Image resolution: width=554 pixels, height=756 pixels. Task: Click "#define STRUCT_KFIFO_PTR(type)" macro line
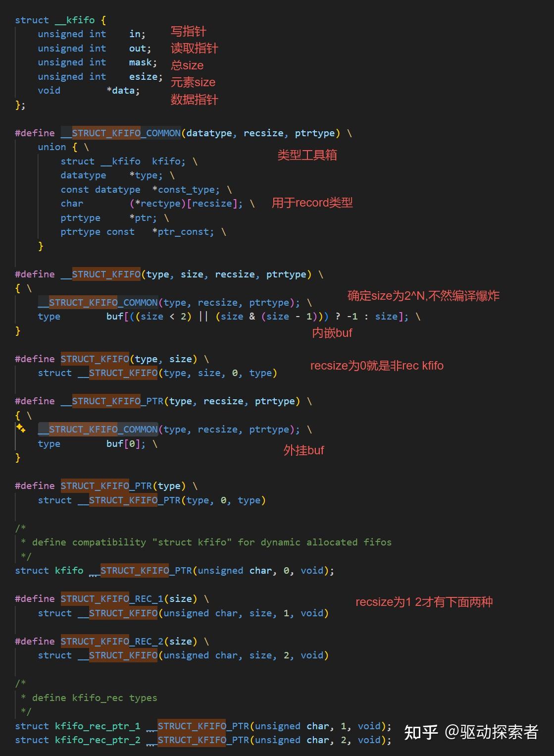click(x=106, y=486)
